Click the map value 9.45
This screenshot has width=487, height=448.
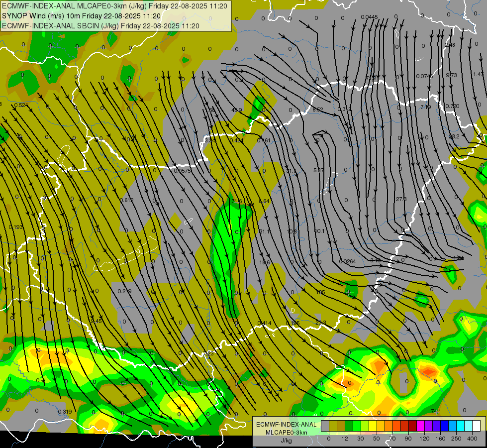click(x=96, y=321)
